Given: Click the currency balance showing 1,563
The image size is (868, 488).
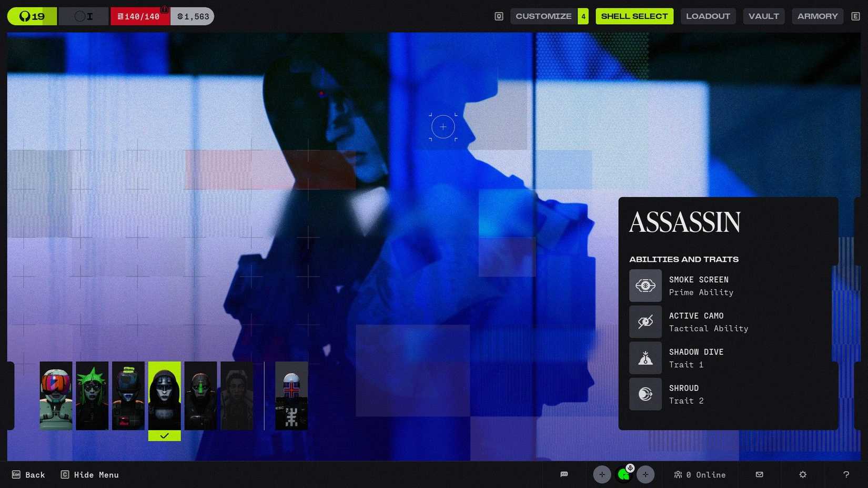Looking at the screenshot, I should 192,16.
